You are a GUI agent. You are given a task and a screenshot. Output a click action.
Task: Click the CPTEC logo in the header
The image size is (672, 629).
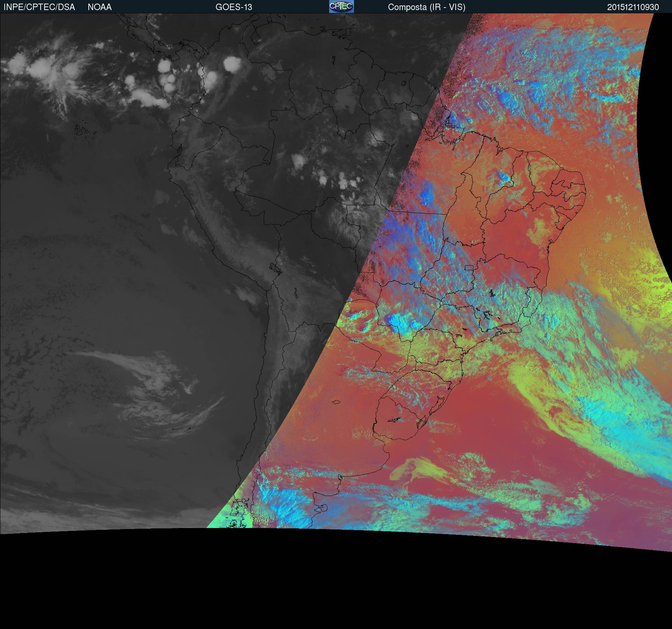click(341, 6)
